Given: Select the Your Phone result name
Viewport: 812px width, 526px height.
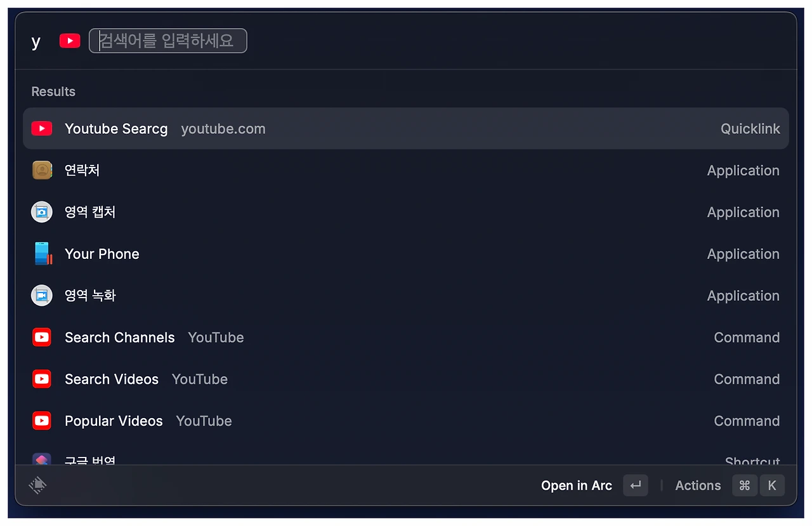Looking at the screenshot, I should 102,254.
